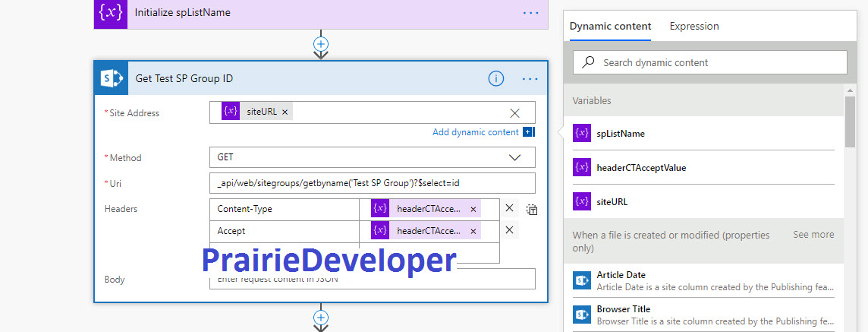Select Article Date dynamic content
868x332 pixels.
[x=703, y=280]
